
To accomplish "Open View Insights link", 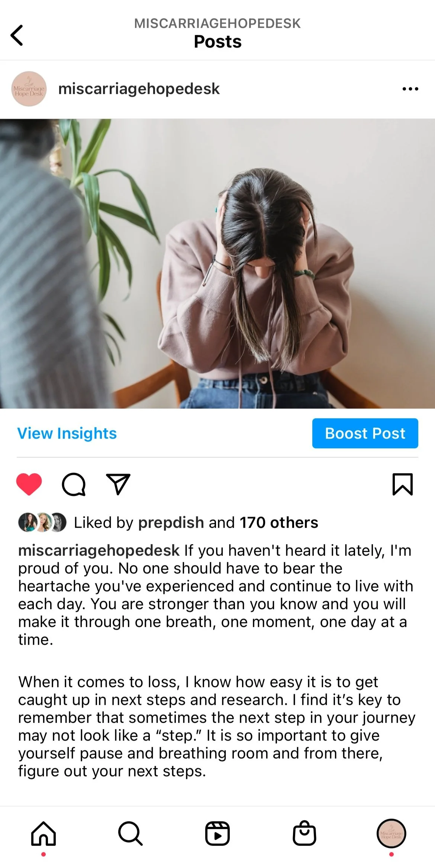I will [x=67, y=433].
